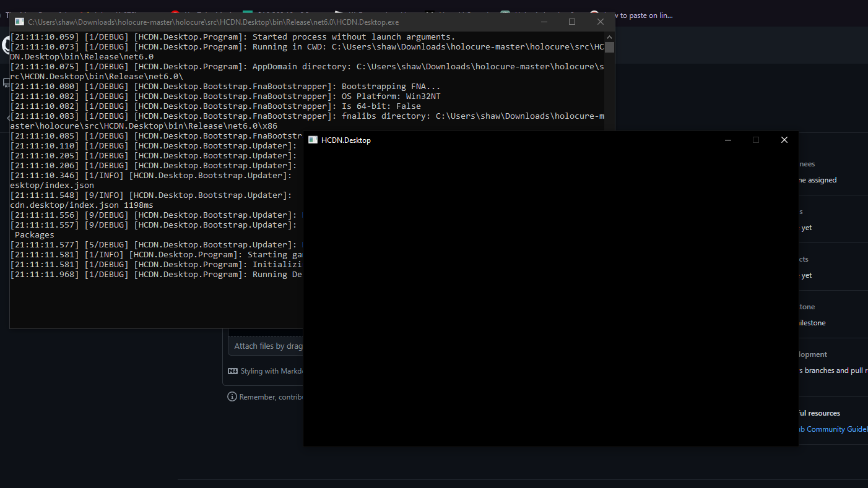Click the Markdown styling icon below the comment box
Screen dimensions: 868x488
click(233, 370)
